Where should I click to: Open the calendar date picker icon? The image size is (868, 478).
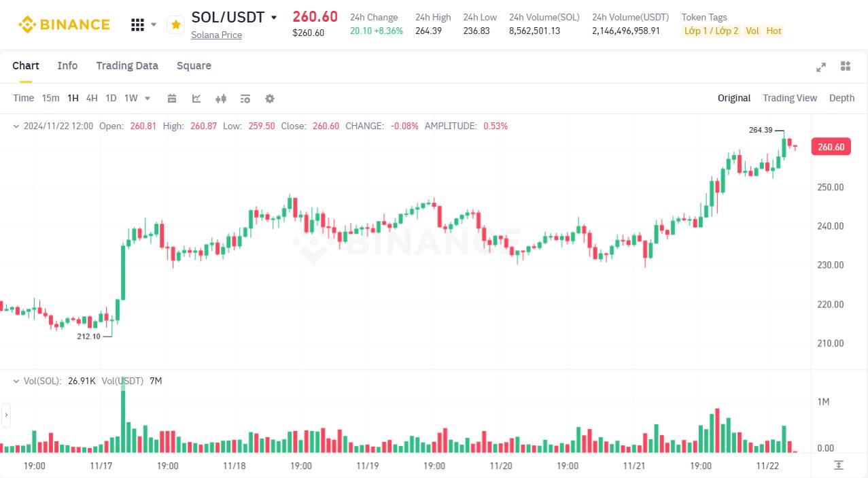(x=172, y=99)
